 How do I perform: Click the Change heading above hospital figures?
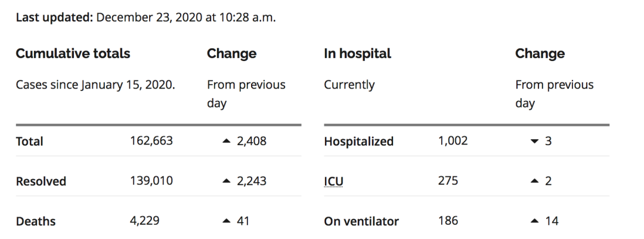(x=540, y=54)
